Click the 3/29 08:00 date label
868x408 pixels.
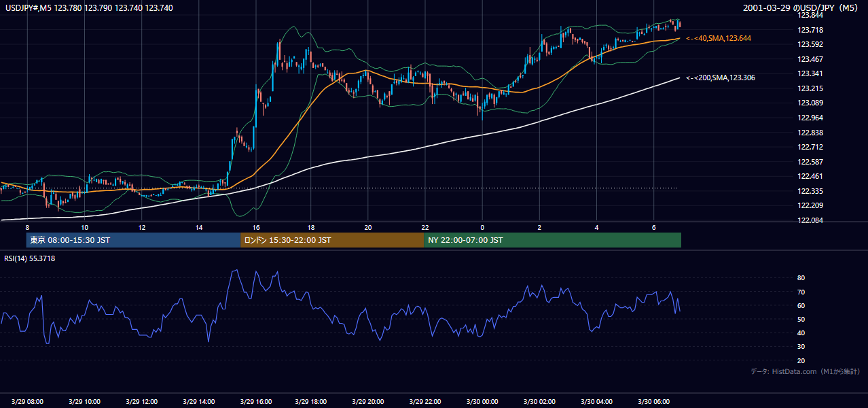click(27, 401)
